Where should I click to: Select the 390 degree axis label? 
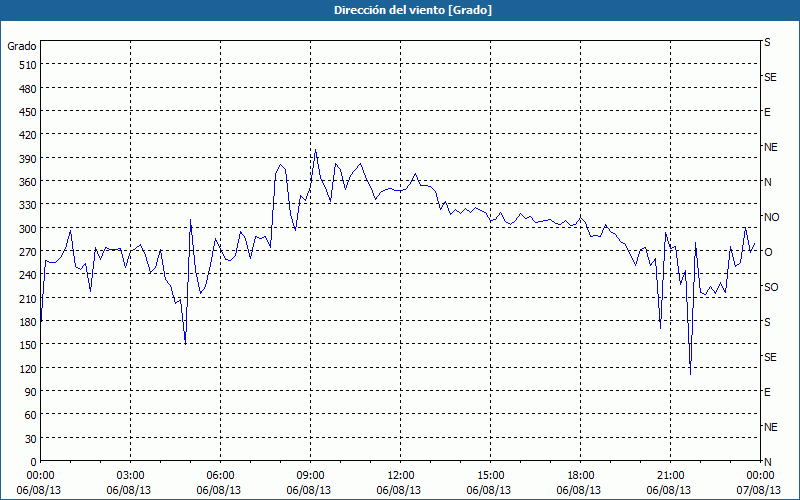29,159
